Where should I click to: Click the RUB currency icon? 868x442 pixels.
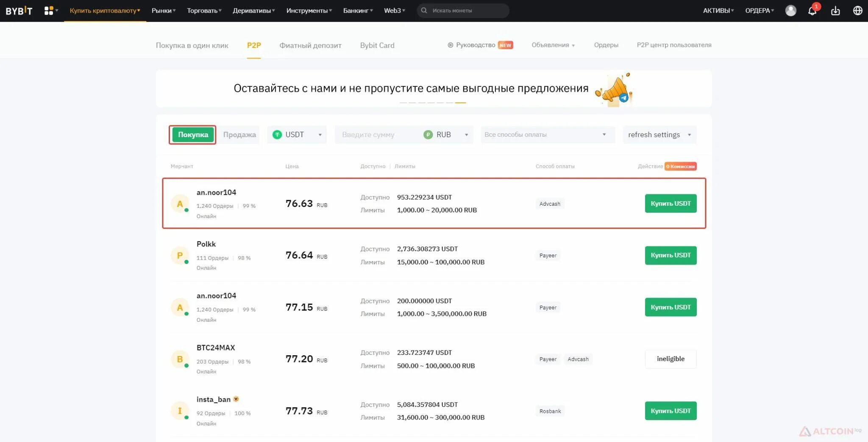pyautogui.click(x=428, y=135)
